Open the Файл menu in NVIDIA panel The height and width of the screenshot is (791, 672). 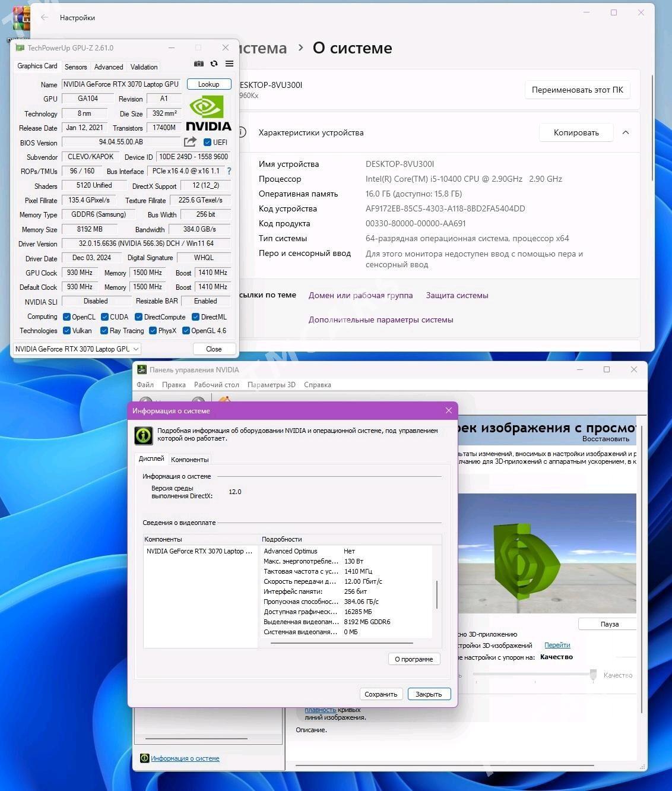coord(145,385)
